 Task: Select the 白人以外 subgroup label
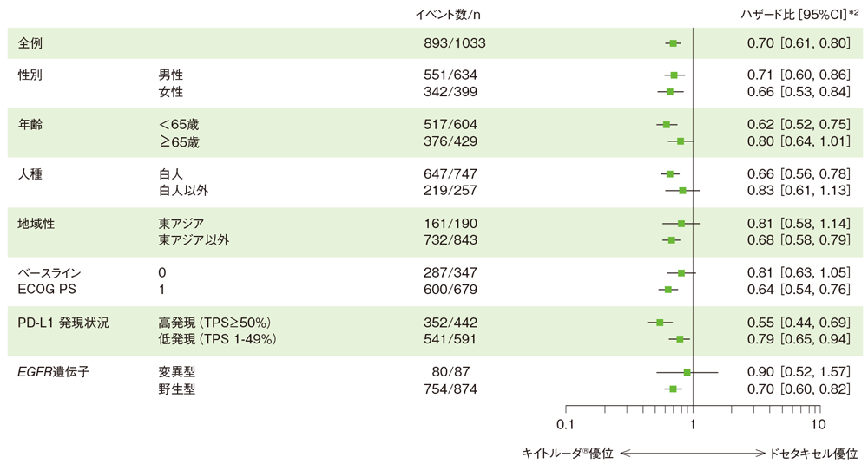click(x=183, y=190)
